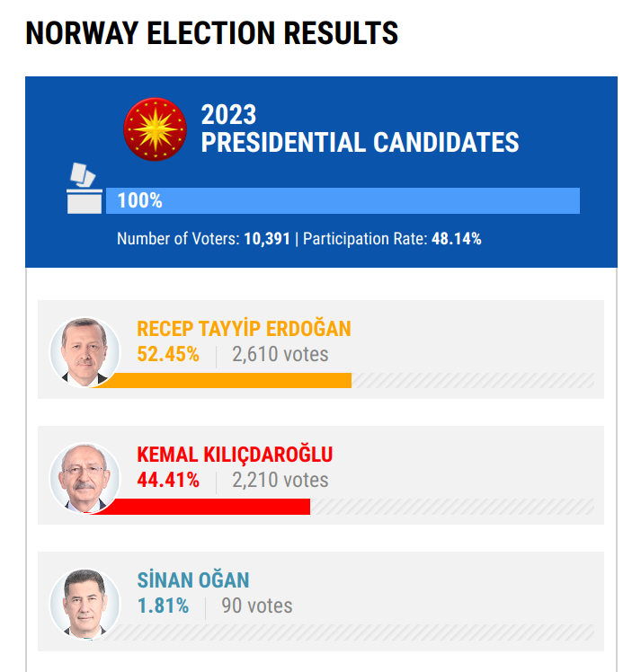Click Kemal Kılıçdaroğlu's portrait photo
The width and height of the screenshot is (641, 672).
point(84,476)
